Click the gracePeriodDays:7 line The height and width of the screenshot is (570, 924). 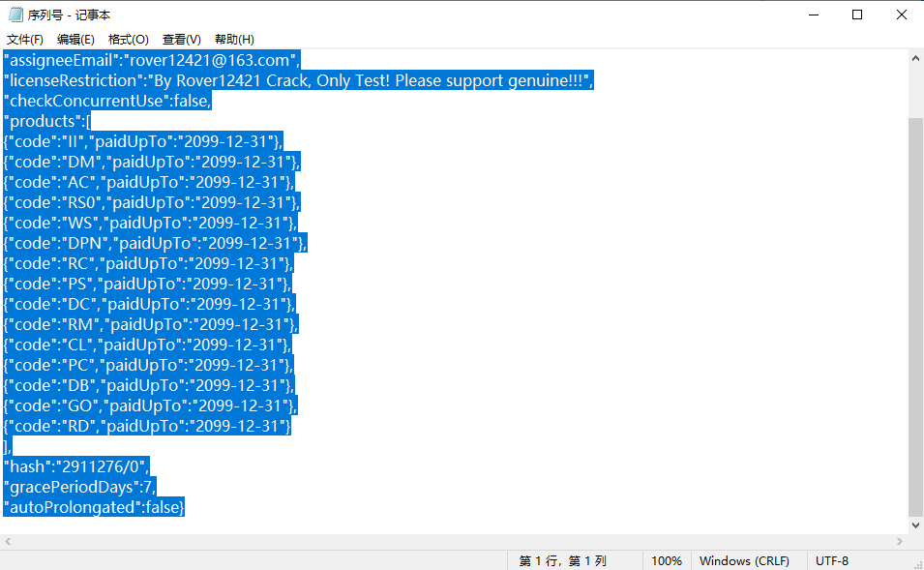[x=79, y=487]
